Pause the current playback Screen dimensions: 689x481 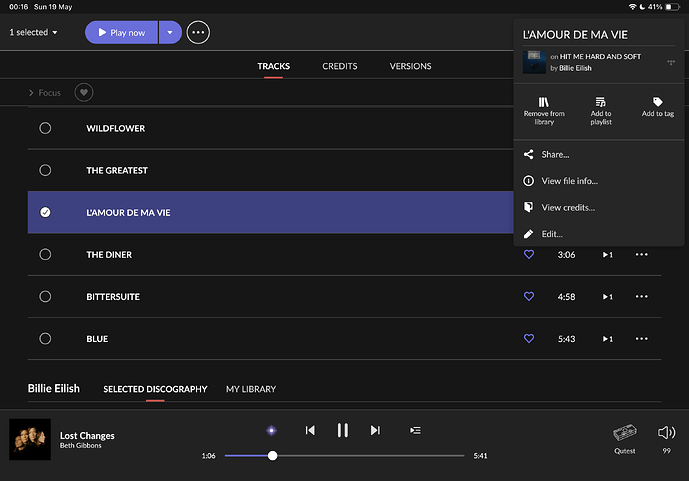point(343,430)
